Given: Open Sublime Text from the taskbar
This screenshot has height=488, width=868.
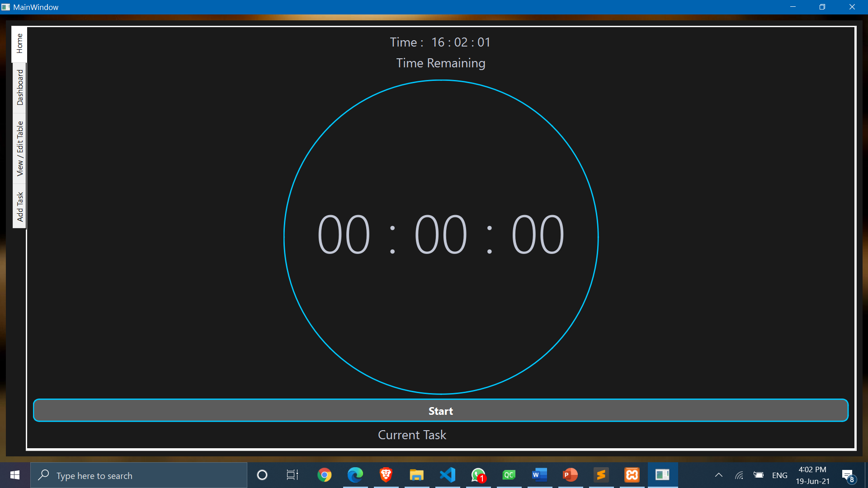Looking at the screenshot, I should [x=601, y=475].
